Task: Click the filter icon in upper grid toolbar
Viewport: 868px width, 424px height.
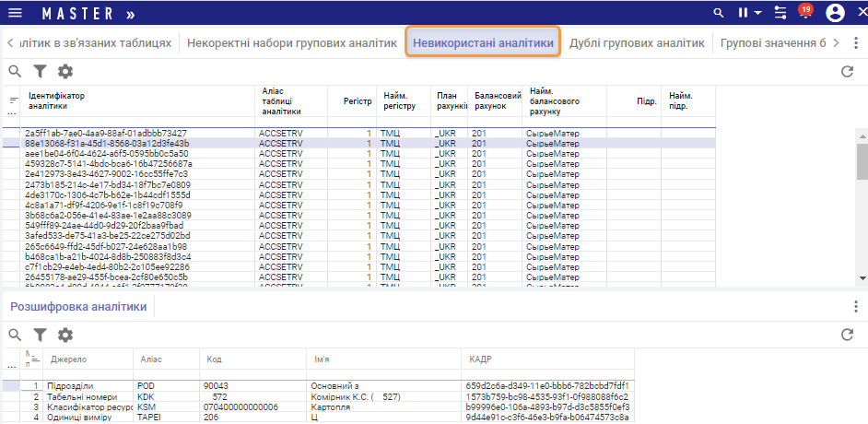Action: coord(40,71)
